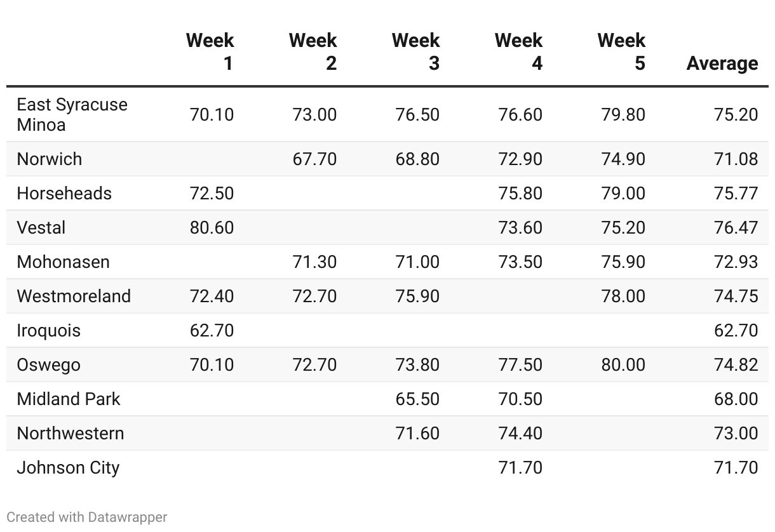This screenshot has width=775, height=532.
Task: Select Oswego's Week 5 value 80.00
Action: 623,364
